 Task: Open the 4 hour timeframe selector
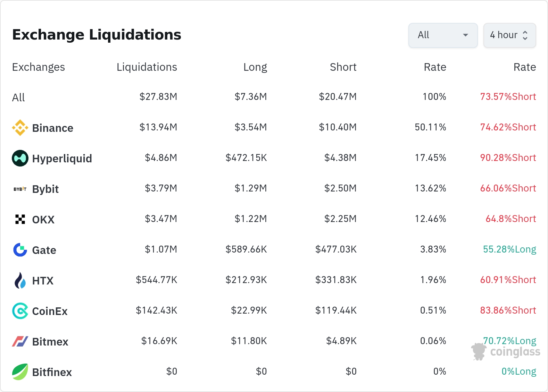[x=509, y=35]
